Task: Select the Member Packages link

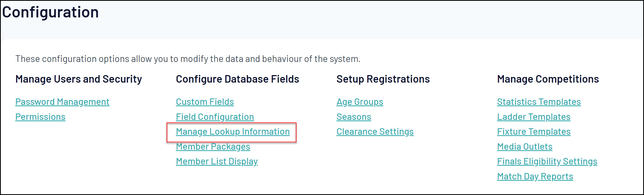Action: point(213,147)
